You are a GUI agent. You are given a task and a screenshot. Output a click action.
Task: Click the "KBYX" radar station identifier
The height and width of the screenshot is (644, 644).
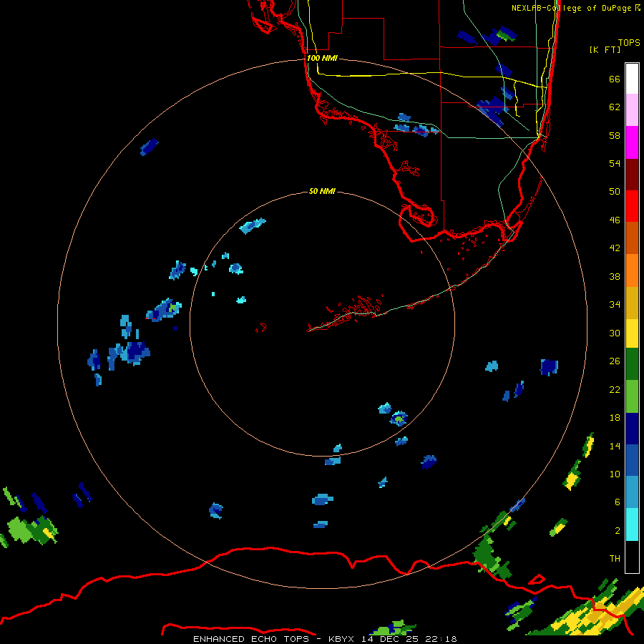[341, 639]
